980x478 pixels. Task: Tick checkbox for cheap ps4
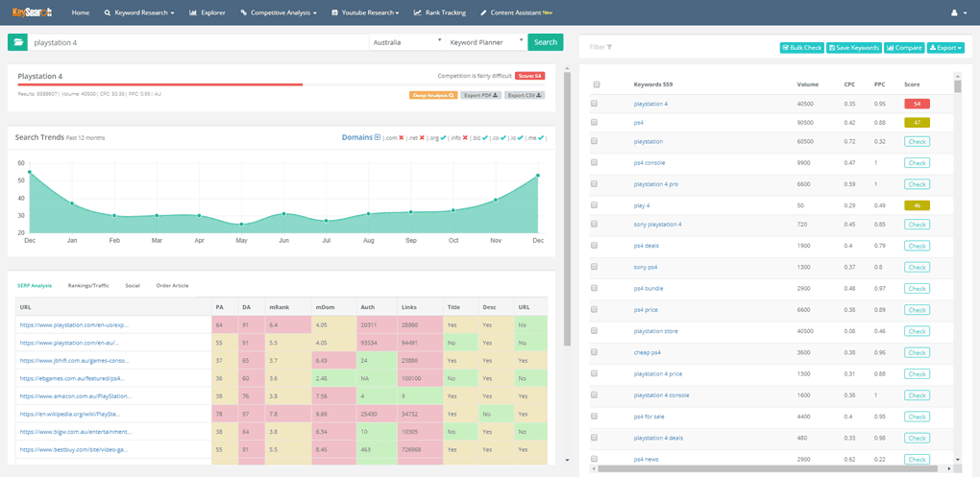click(594, 352)
